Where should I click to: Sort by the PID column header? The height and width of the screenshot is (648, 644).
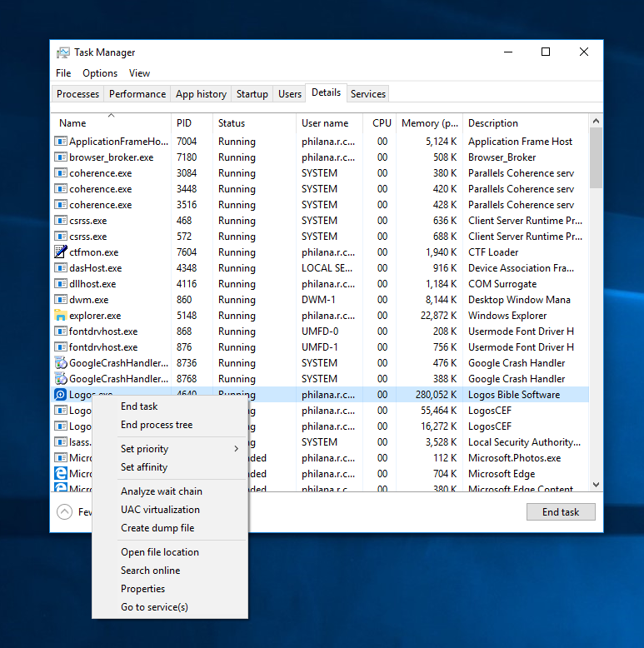click(192, 122)
